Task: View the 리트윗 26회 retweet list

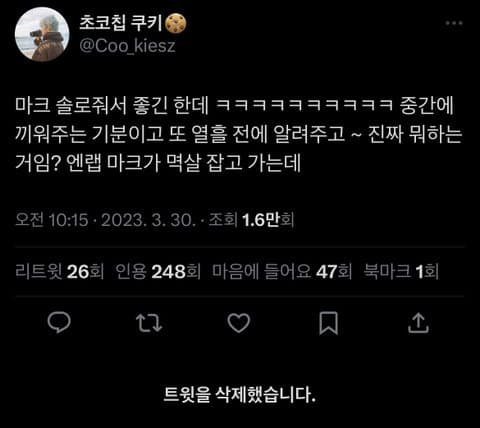Action: tap(60, 272)
